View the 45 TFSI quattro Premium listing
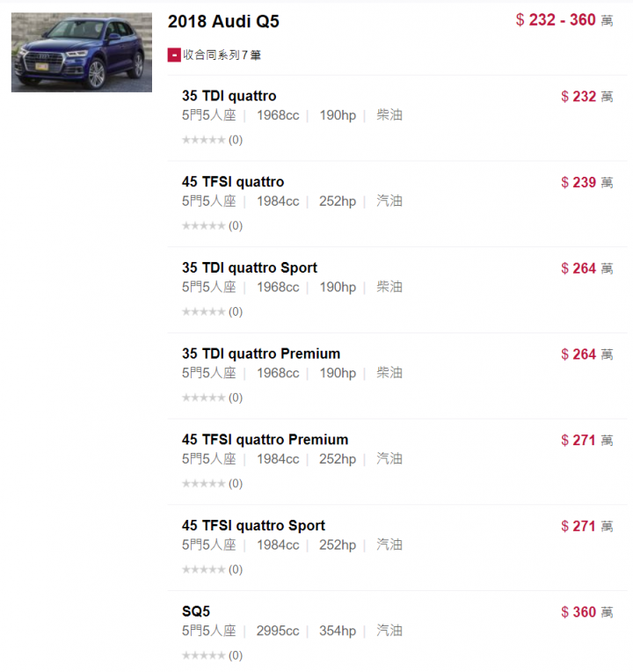 tap(265, 440)
